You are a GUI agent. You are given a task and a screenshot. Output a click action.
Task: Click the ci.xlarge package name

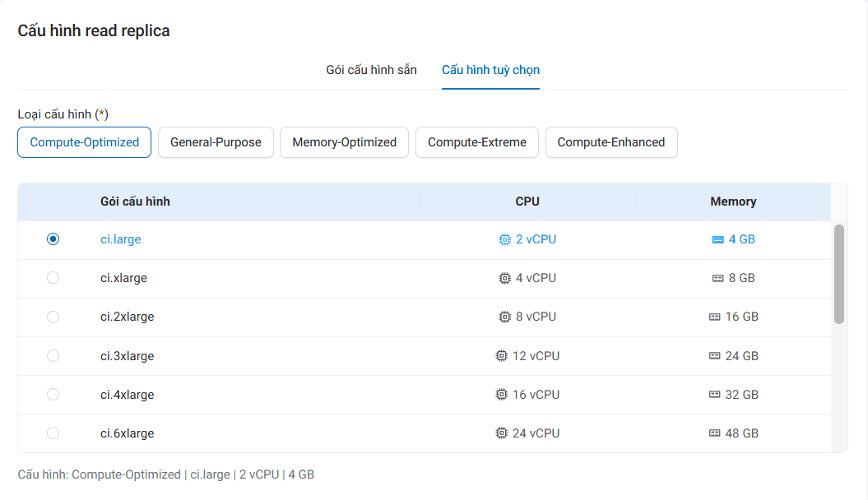pos(123,278)
